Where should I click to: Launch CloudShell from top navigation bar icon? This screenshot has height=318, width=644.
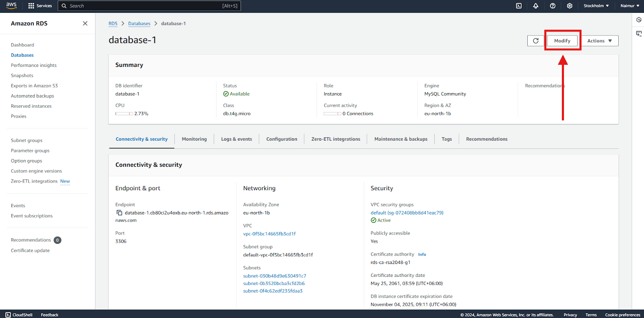click(519, 6)
